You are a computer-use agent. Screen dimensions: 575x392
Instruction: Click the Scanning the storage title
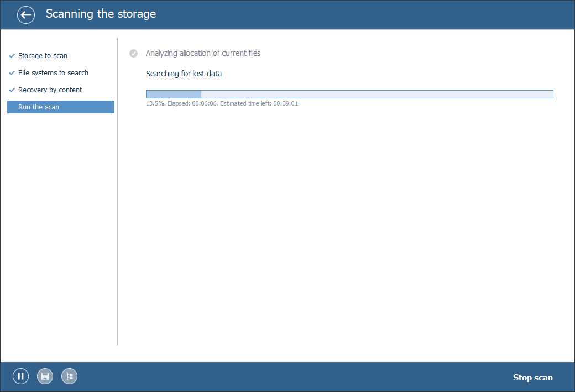[x=101, y=14]
